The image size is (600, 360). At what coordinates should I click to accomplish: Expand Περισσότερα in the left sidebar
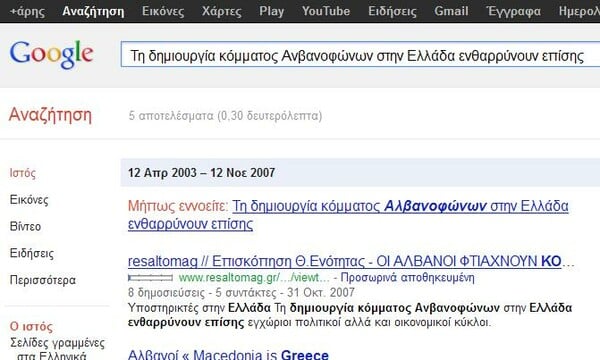pyautogui.click(x=42, y=280)
